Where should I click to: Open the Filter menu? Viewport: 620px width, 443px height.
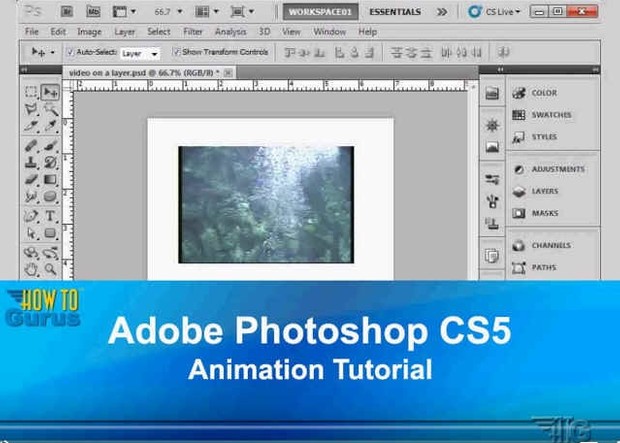[x=193, y=32]
